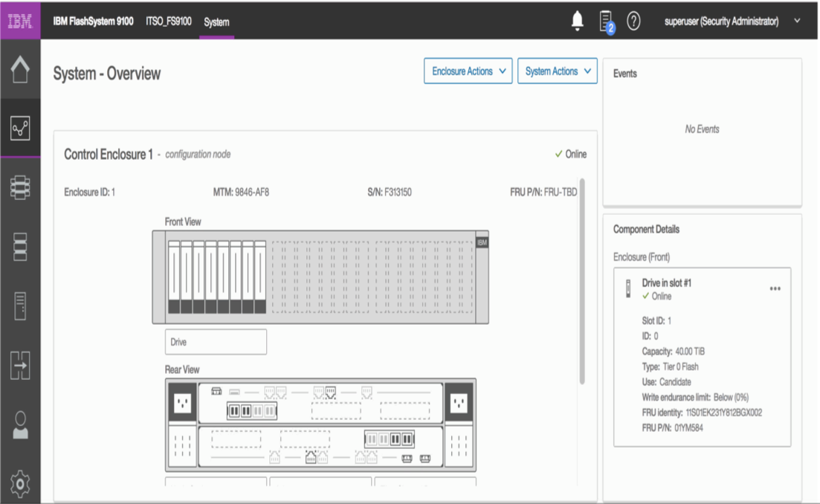Image resolution: width=820 pixels, height=504 pixels.
Task: Click the Online status of Control Enclosure 1
Action: 570,154
